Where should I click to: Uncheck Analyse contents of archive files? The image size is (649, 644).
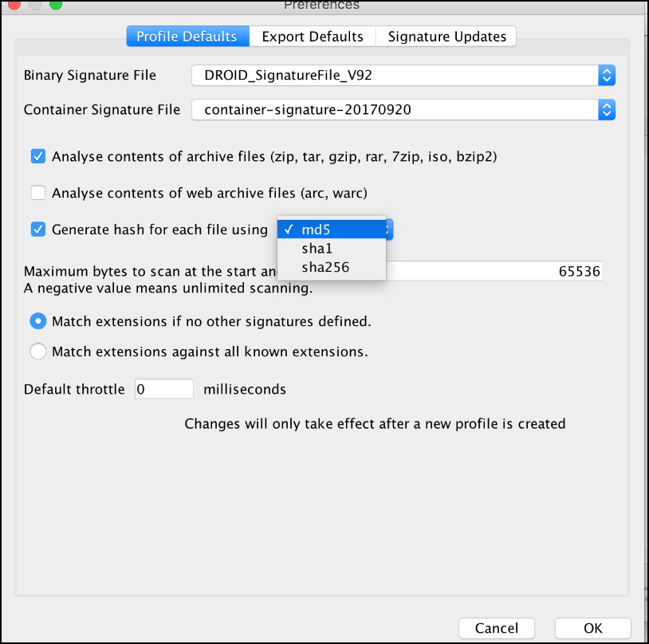pyautogui.click(x=38, y=156)
